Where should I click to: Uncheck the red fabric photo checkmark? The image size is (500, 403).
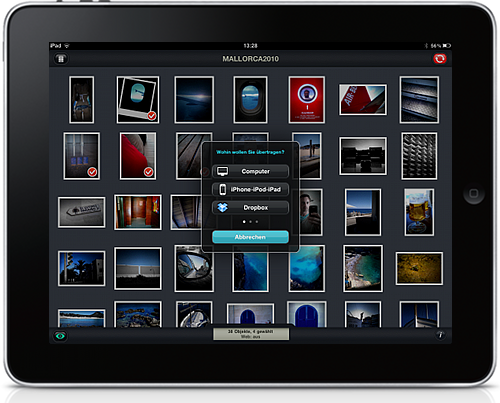[148, 172]
